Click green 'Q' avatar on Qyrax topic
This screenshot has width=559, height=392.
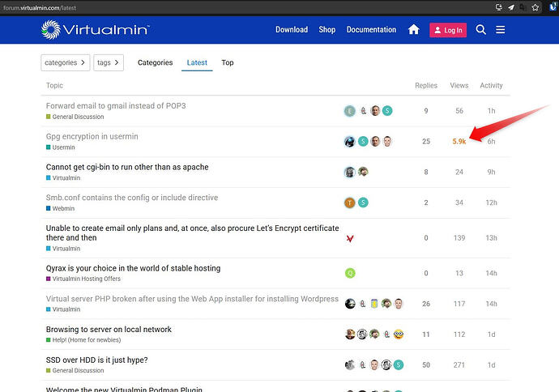point(350,274)
